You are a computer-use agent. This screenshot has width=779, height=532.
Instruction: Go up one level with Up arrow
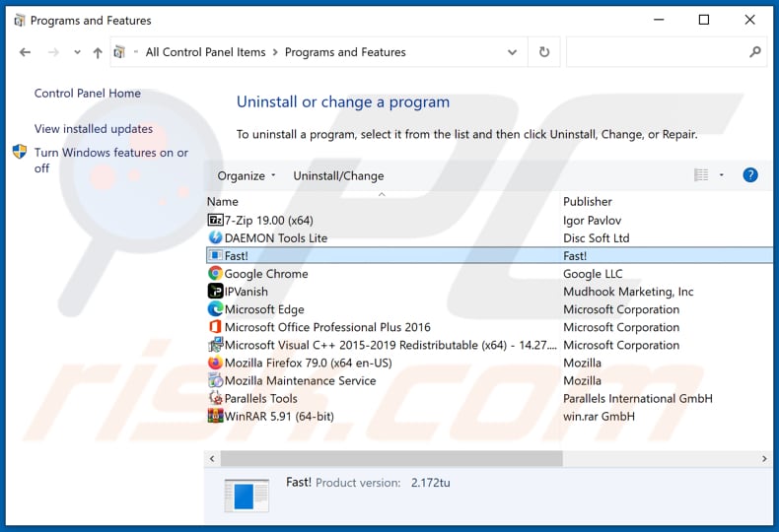[x=97, y=52]
